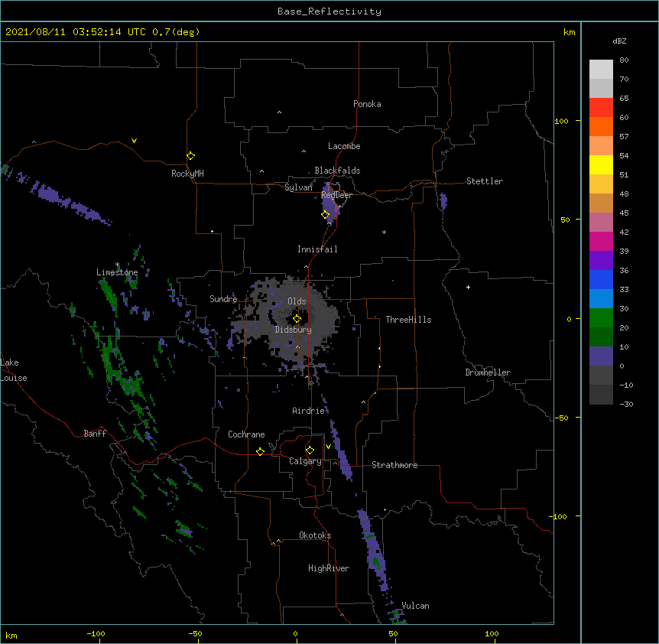The height and width of the screenshot is (644, 659).
Task: Pick the light gray 70–80 dBZ swatch
Action: pyautogui.click(x=601, y=70)
